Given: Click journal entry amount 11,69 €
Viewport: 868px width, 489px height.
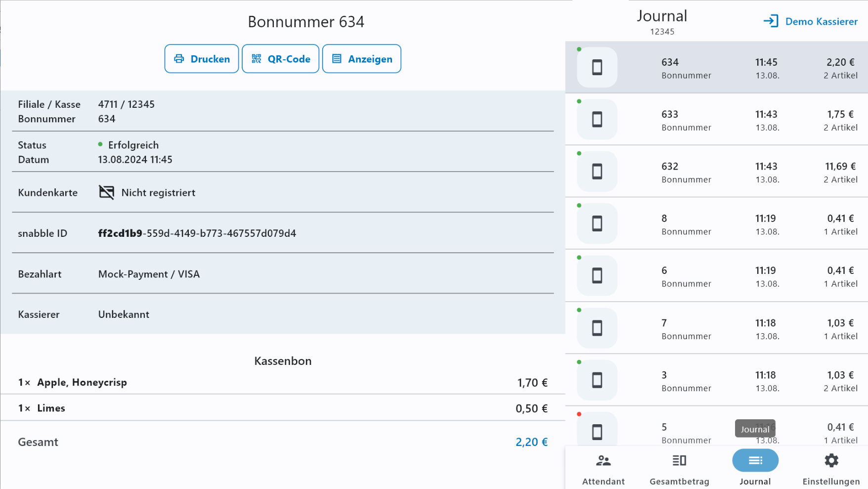Looking at the screenshot, I should click(x=840, y=166).
